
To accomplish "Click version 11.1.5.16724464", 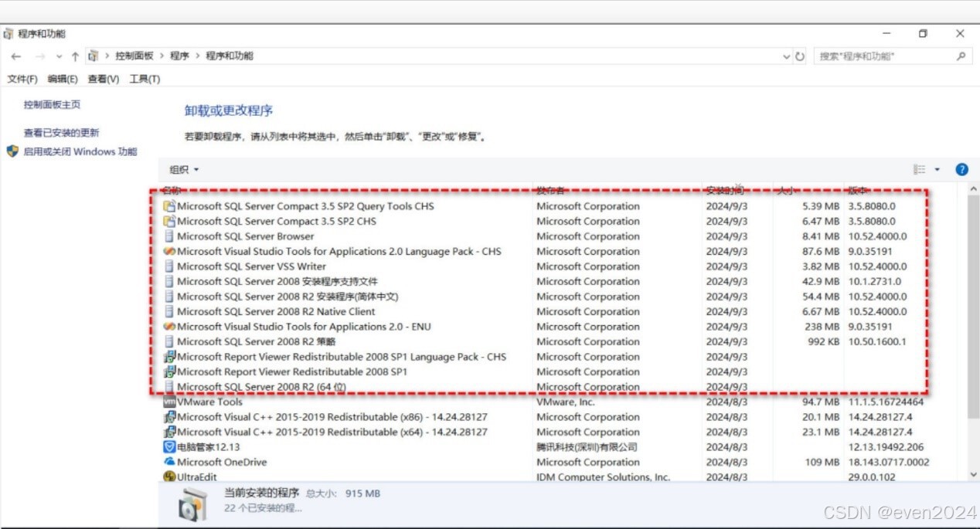I will tap(886, 402).
